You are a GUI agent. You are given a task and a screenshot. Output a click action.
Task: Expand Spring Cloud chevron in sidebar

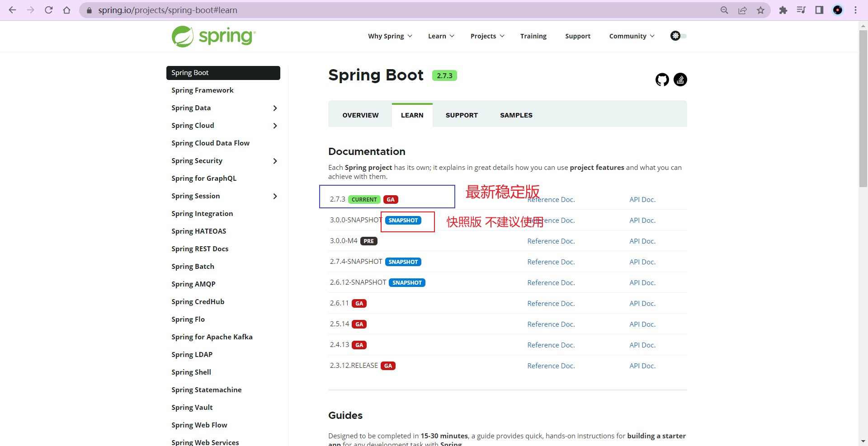275,126
